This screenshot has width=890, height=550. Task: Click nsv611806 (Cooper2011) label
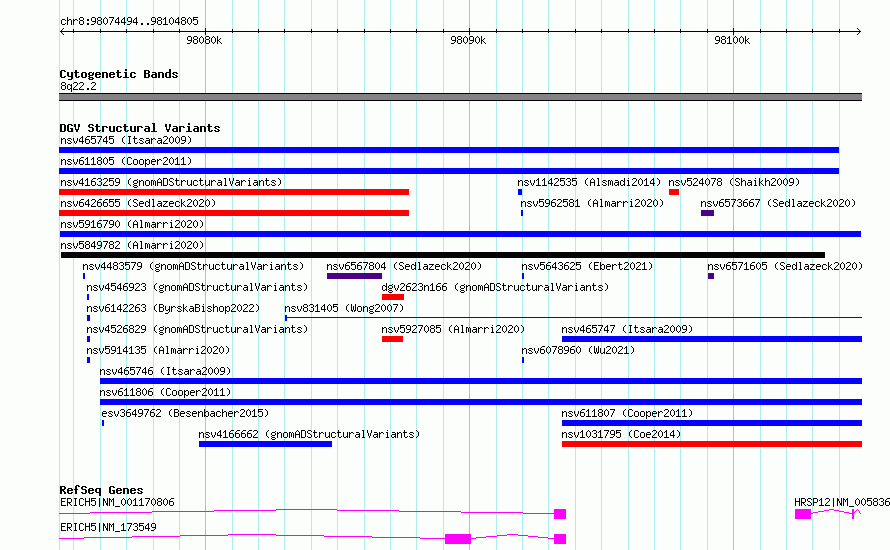point(165,392)
